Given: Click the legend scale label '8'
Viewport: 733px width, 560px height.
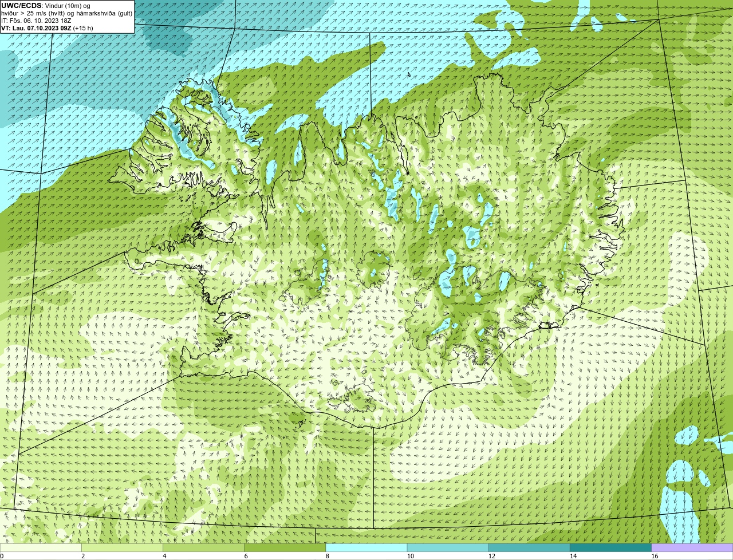Looking at the screenshot, I should pyautogui.click(x=327, y=556).
